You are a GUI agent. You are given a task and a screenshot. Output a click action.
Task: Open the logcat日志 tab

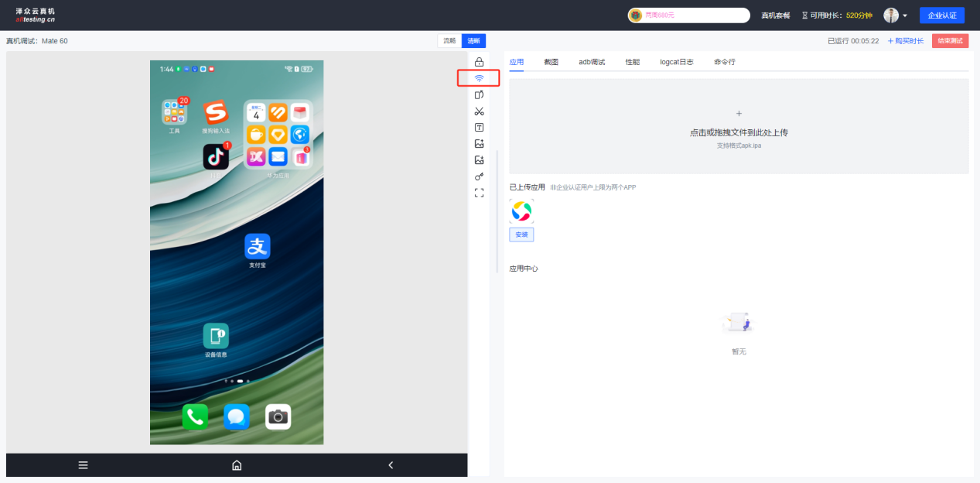[676, 62]
